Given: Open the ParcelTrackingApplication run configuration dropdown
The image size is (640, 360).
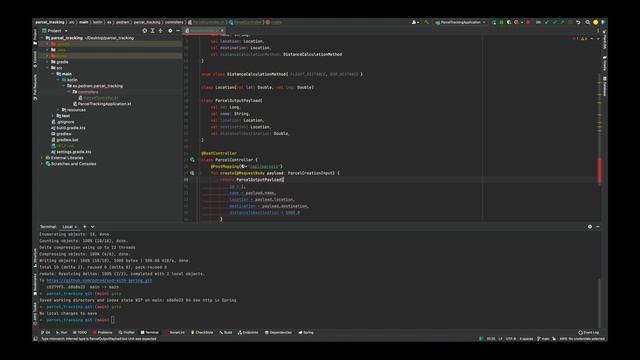Looking at the screenshot, I should tap(460, 22).
